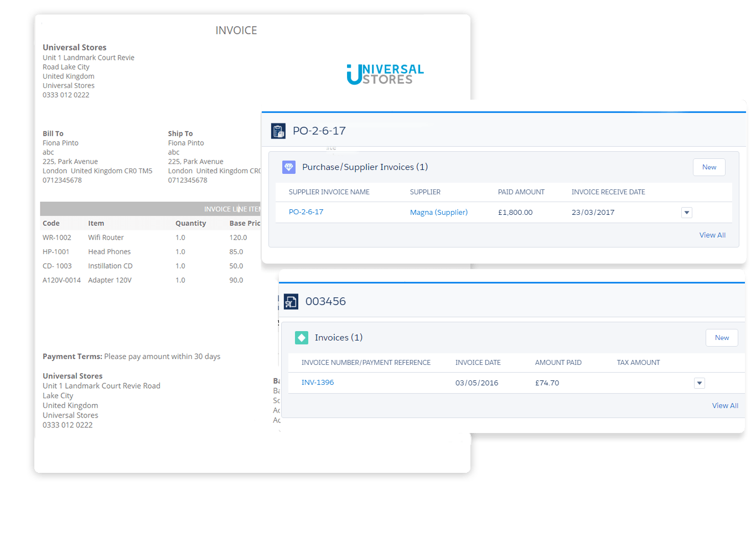The image size is (756, 536).
Task: Click the CD- 1003 code cell
Action: click(x=57, y=266)
